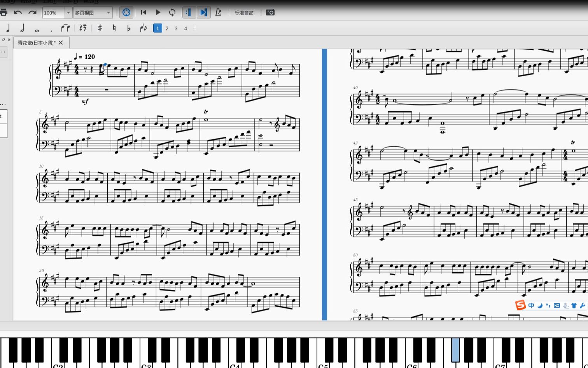The height and width of the screenshot is (368, 588).
Task: Toggle pan score during playback
Action: click(203, 12)
